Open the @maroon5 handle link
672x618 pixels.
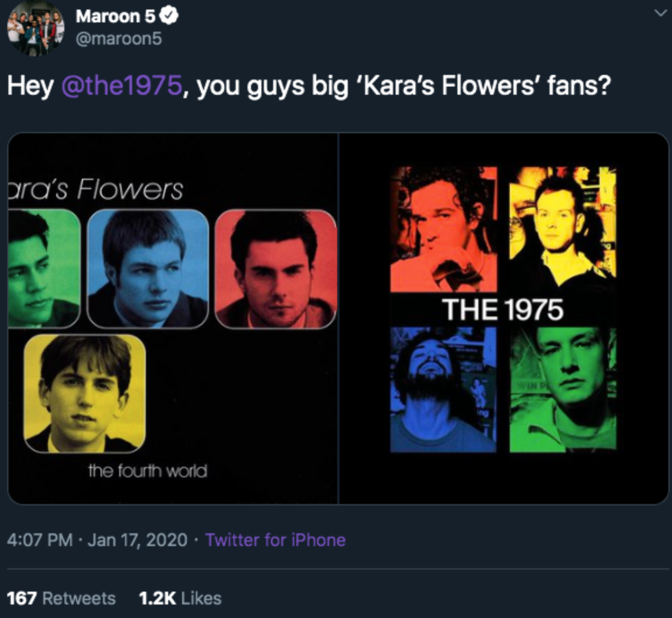[119, 39]
